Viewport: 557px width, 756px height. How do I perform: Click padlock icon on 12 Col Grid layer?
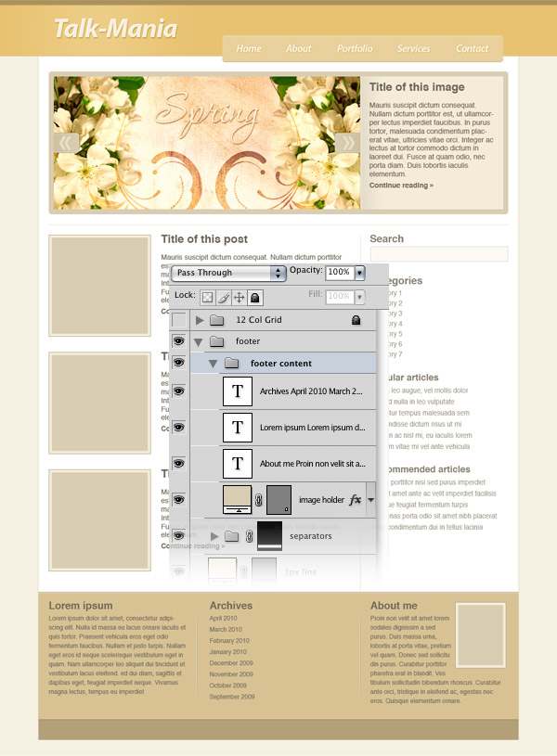tap(356, 320)
